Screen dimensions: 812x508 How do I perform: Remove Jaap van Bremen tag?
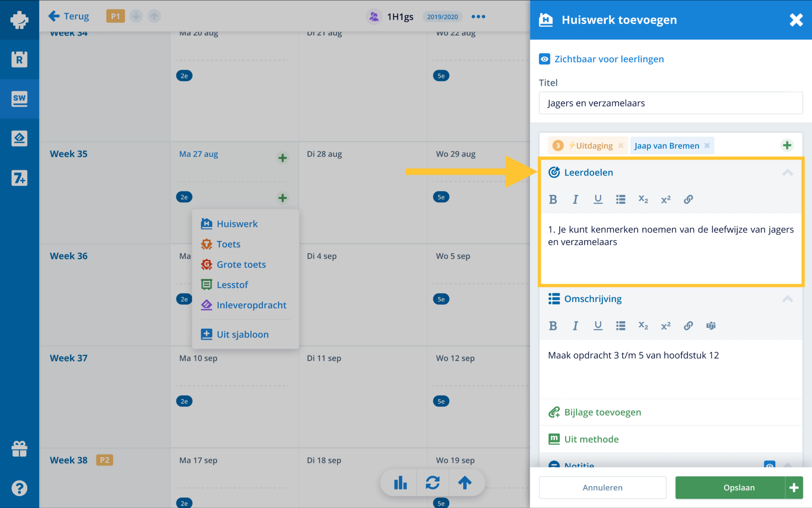click(707, 146)
